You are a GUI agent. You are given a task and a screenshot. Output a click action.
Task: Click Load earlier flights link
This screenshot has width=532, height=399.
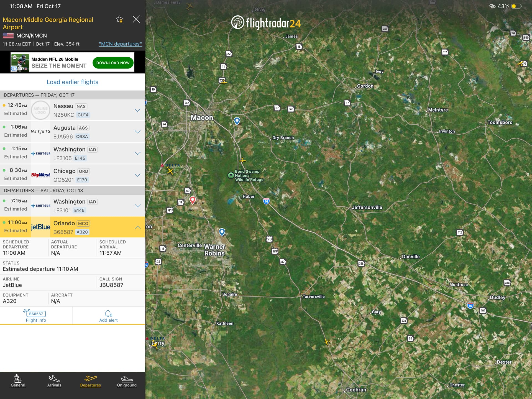(x=72, y=82)
